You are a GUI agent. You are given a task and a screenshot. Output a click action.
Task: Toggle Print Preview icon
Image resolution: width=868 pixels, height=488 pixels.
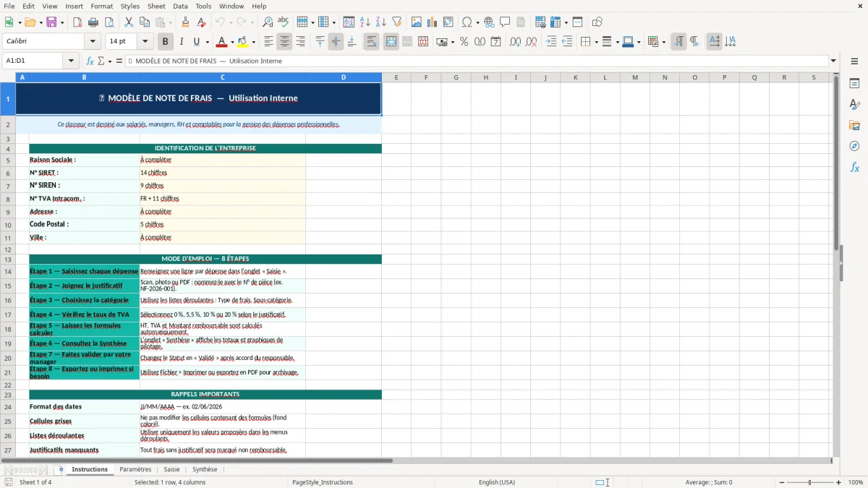(108, 22)
